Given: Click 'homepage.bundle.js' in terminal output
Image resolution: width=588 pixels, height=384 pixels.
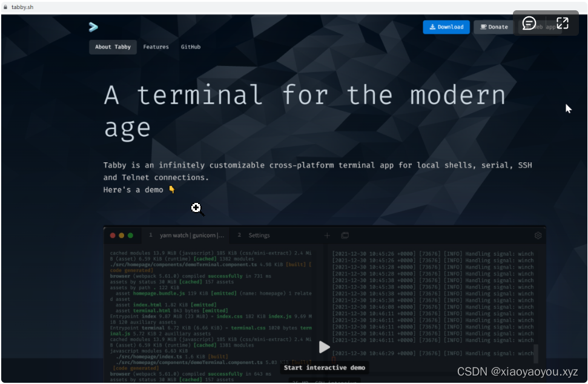Looking at the screenshot, I should point(159,293).
